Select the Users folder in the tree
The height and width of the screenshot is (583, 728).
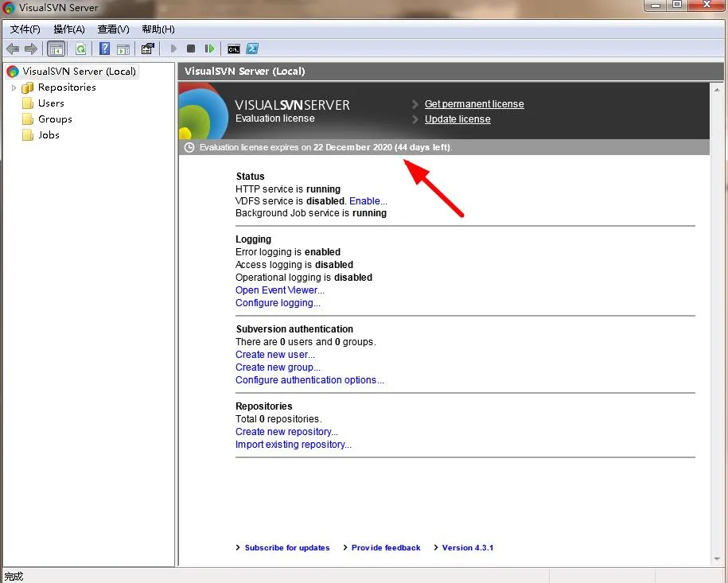pyautogui.click(x=51, y=103)
